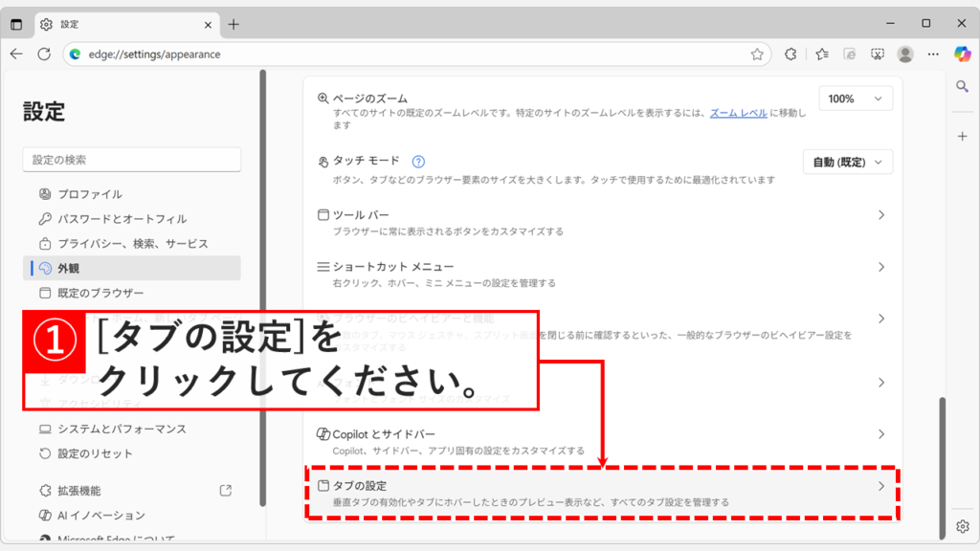980x551 pixels.
Task: Open the ページのズーム percentage dropdown
Action: (855, 98)
